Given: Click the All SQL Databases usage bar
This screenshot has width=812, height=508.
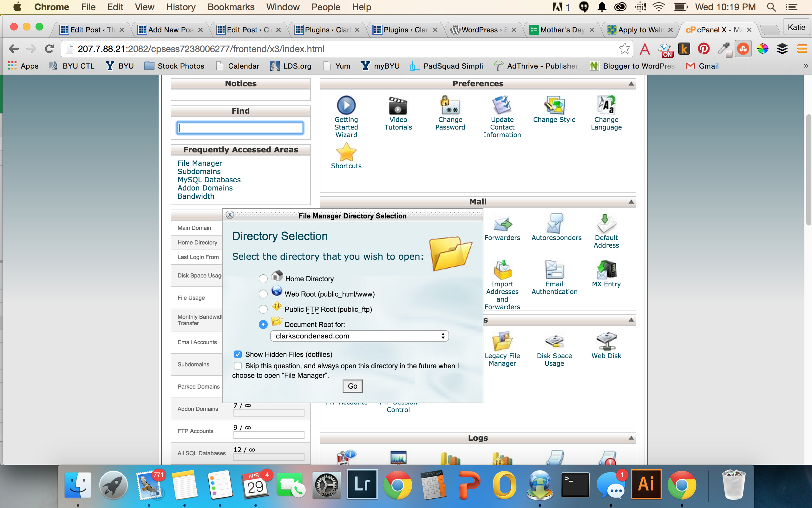Looking at the screenshot, I should click(269, 457).
